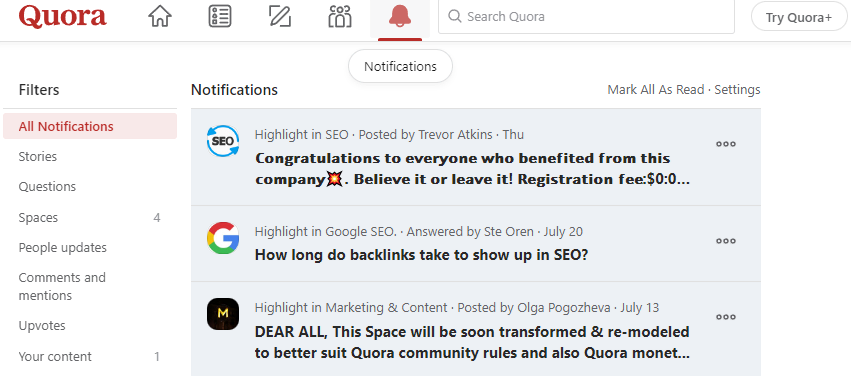Go to the Quora Home icon
The height and width of the screenshot is (376, 851).
160,16
